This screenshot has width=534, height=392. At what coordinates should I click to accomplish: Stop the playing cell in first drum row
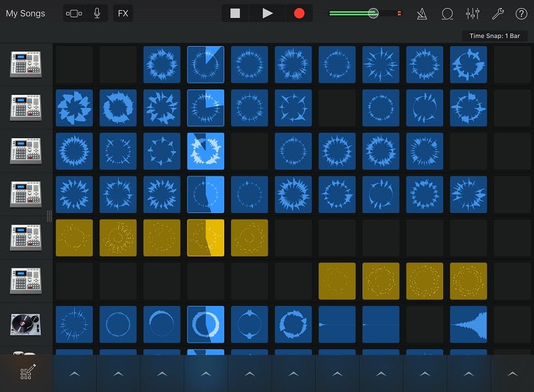click(206, 65)
